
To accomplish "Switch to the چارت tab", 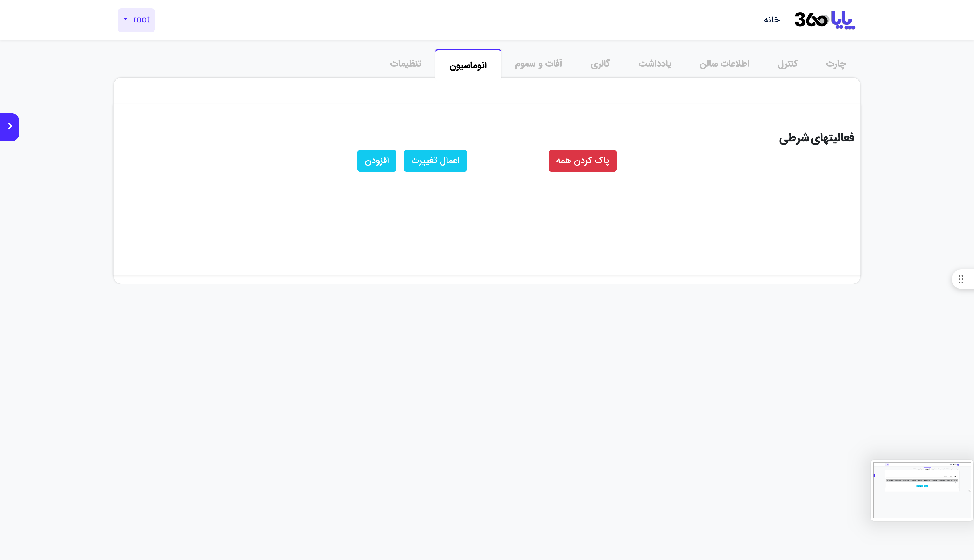I will click(x=836, y=64).
